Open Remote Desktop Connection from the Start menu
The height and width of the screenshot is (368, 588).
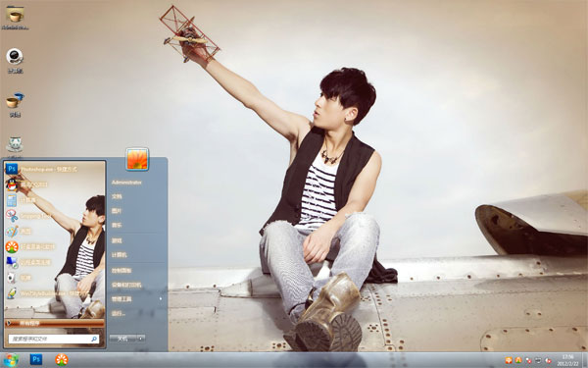point(54,262)
